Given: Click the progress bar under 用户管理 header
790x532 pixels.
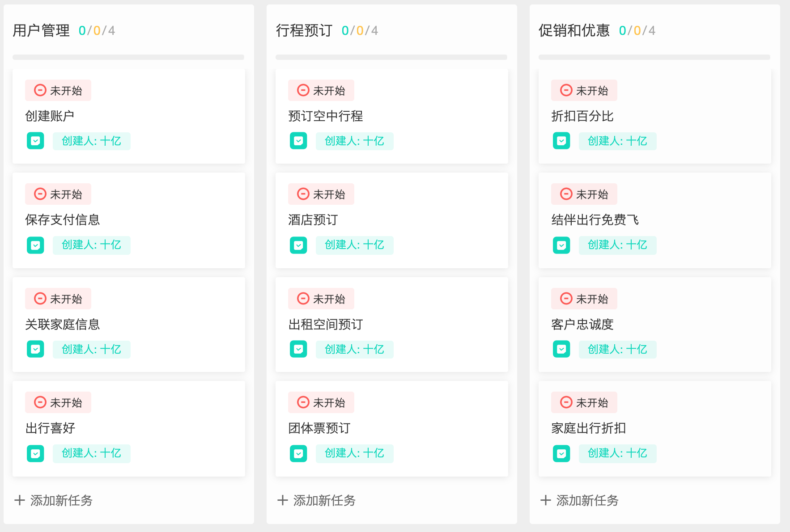Looking at the screenshot, I should 128,57.
